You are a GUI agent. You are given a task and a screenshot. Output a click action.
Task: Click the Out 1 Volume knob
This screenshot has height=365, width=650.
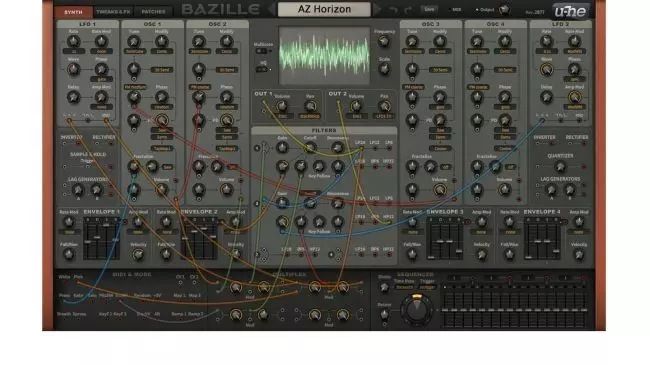282,106
